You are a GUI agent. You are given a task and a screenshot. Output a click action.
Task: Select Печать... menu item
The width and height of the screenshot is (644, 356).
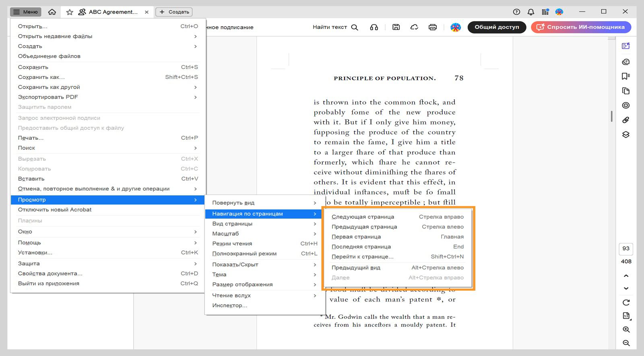(108, 138)
